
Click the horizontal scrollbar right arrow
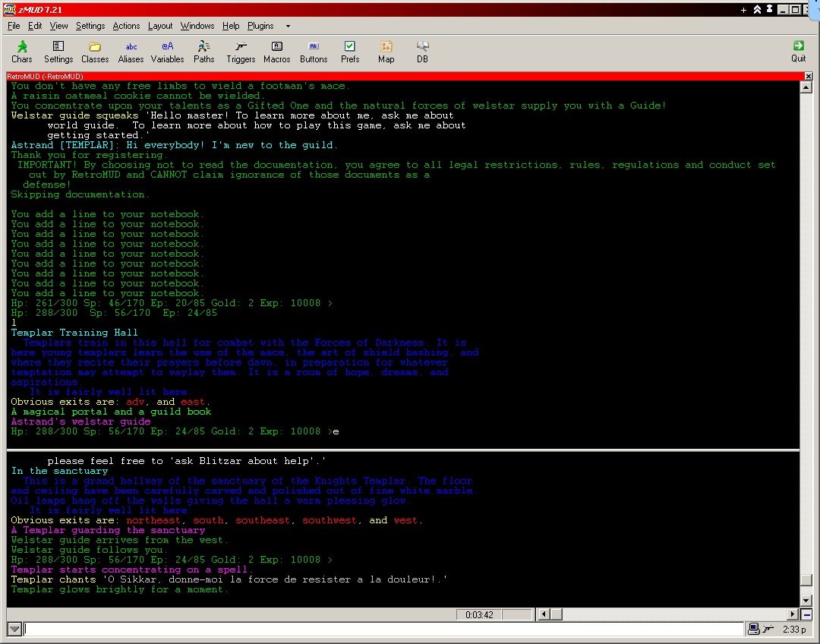[793, 614]
